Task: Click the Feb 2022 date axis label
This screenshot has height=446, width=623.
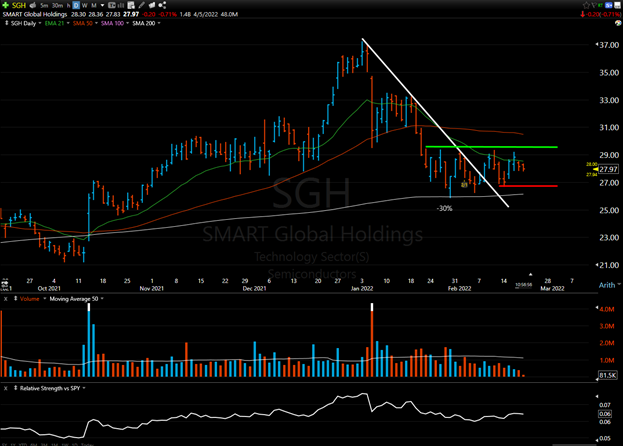Action: click(460, 288)
